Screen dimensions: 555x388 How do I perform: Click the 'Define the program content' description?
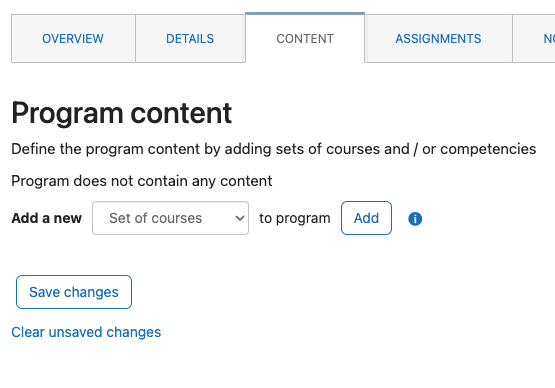click(x=274, y=149)
